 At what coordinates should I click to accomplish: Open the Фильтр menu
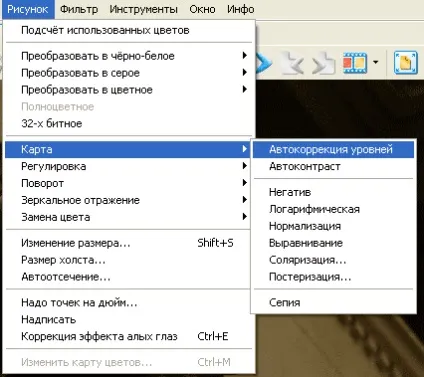[x=79, y=9]
